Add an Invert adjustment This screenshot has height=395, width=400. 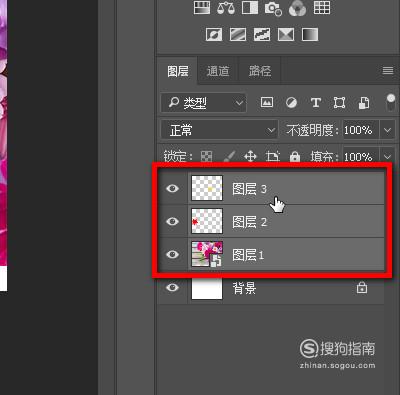click(214, 34)
